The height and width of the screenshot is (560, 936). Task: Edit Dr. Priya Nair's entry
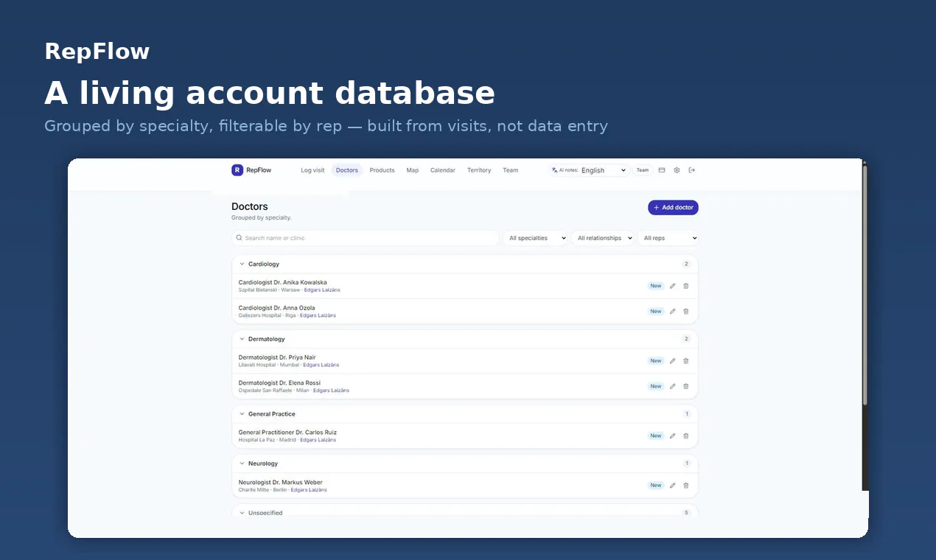pyautogui.click(x=672, y=361)
